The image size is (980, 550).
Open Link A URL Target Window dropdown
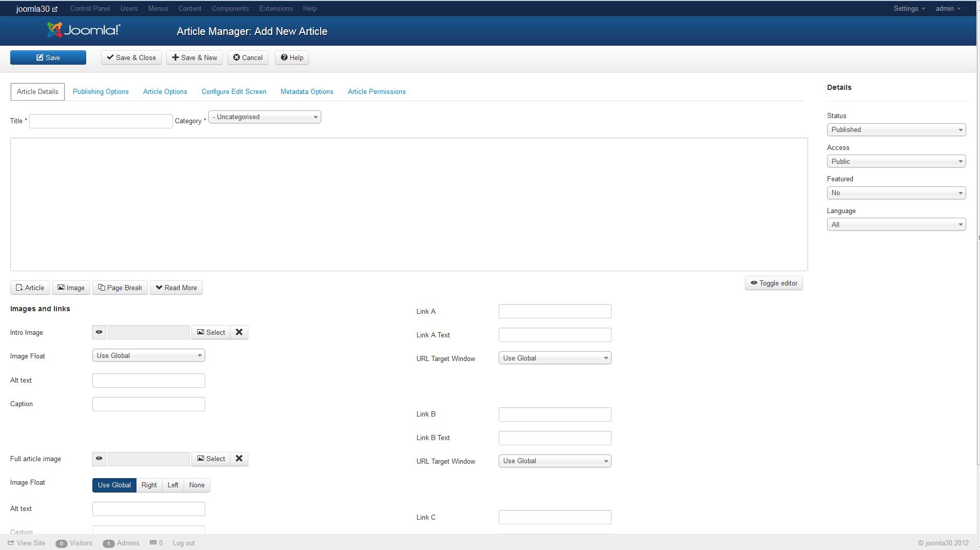pyautogui.click(x=555, y=358)
